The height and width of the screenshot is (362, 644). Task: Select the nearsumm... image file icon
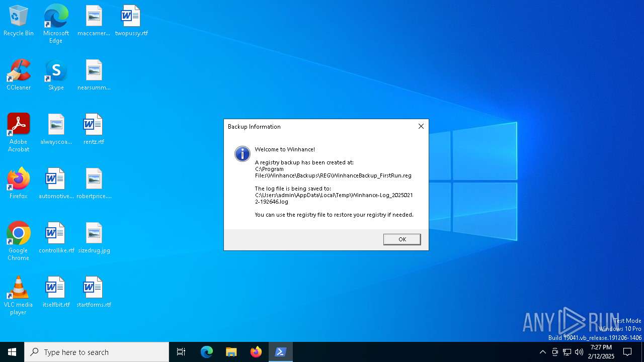(94, 75)
